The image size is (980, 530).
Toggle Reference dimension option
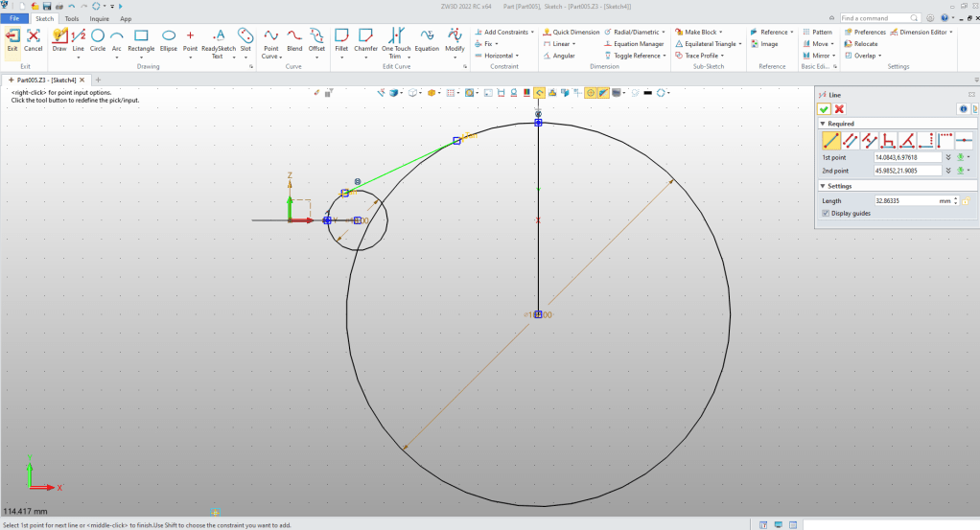pyautogui.click(x=637, y=56)
